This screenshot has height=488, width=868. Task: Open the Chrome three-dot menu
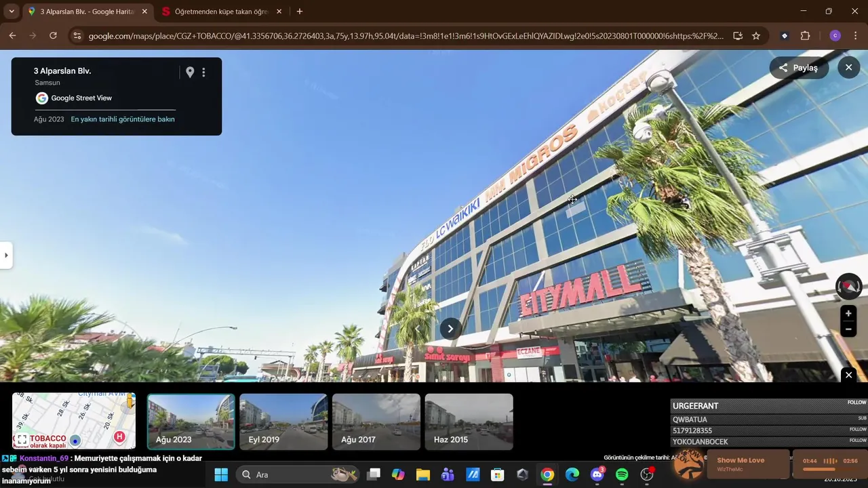(855, 36)
